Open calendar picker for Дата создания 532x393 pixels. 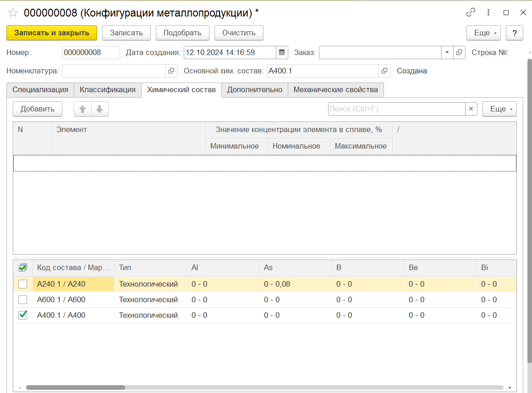point(282,52)
